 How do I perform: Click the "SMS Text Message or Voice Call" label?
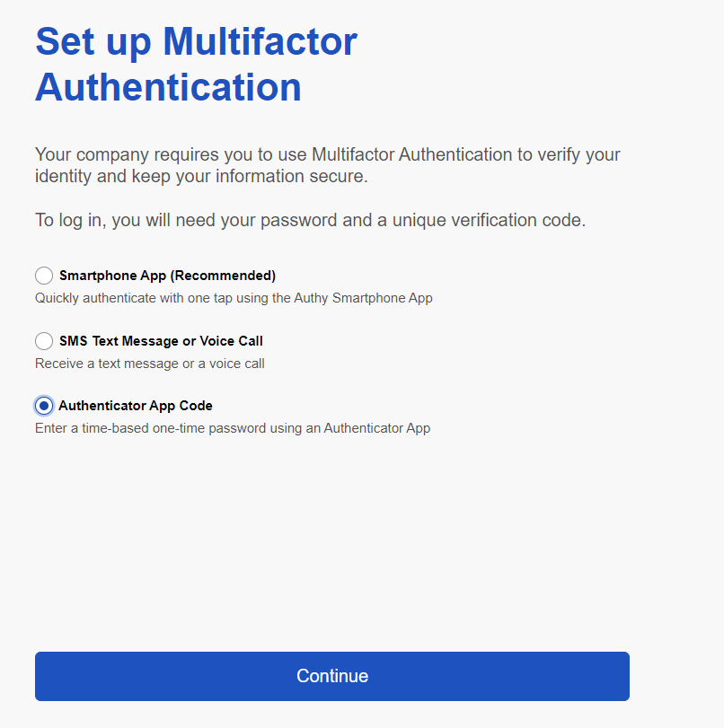coord(161,341)
